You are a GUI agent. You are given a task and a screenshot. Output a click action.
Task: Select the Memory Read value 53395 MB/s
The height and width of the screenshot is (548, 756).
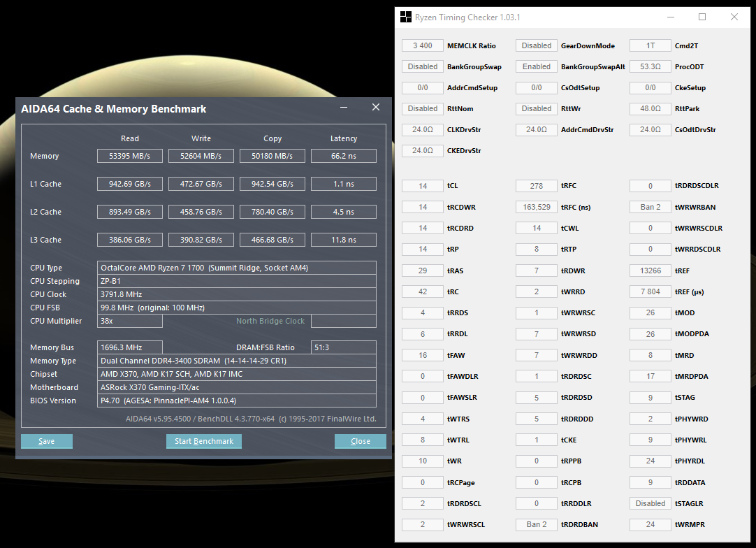pos(130,156)
